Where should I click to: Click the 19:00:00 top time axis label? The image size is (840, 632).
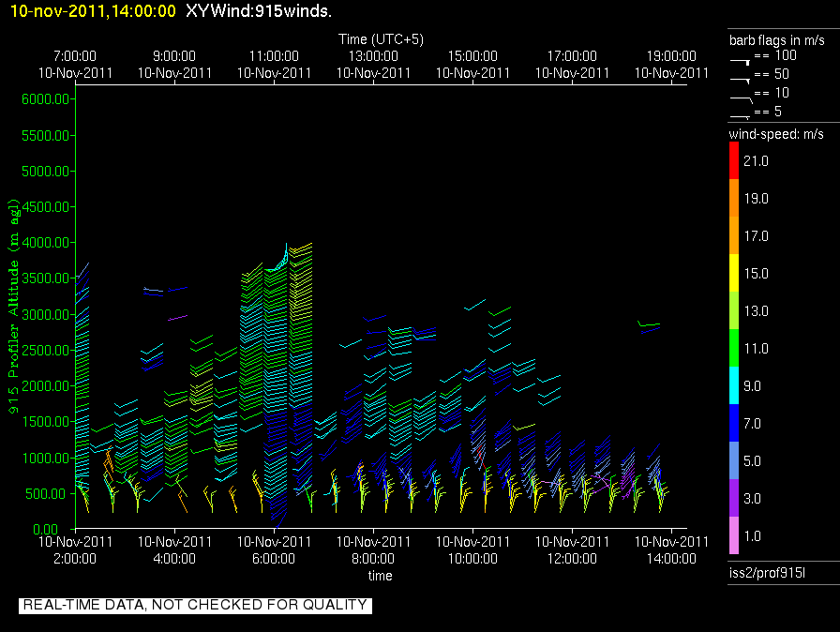(671, 55)
